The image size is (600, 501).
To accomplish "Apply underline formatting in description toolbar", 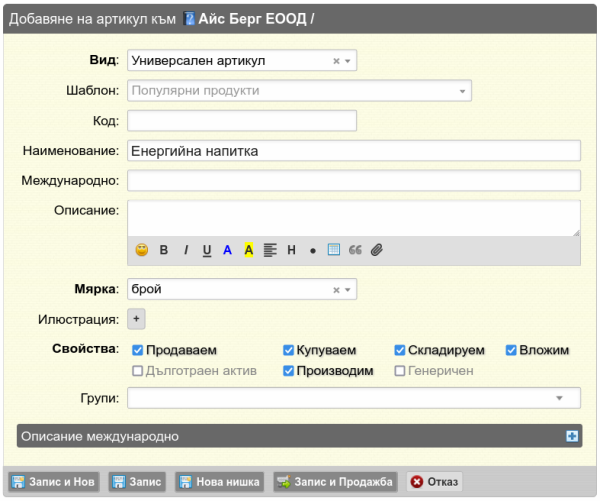I will [207, 250].
